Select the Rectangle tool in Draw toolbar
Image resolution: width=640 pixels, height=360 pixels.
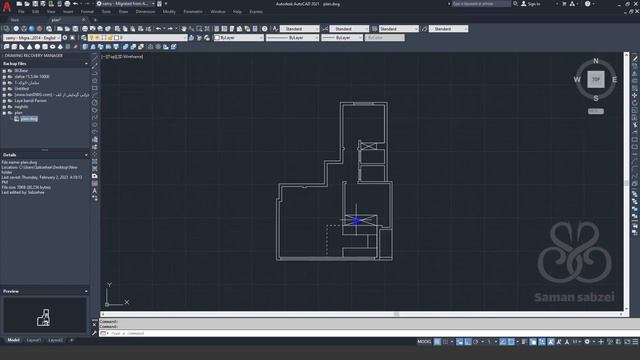pyautogui.click(x=95, y=88)
